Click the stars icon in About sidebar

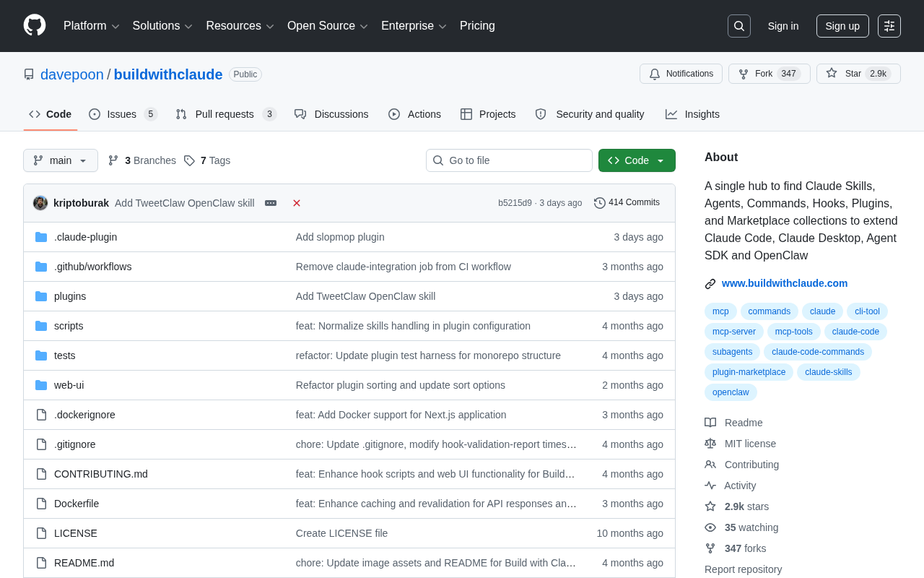coord(710,506)
